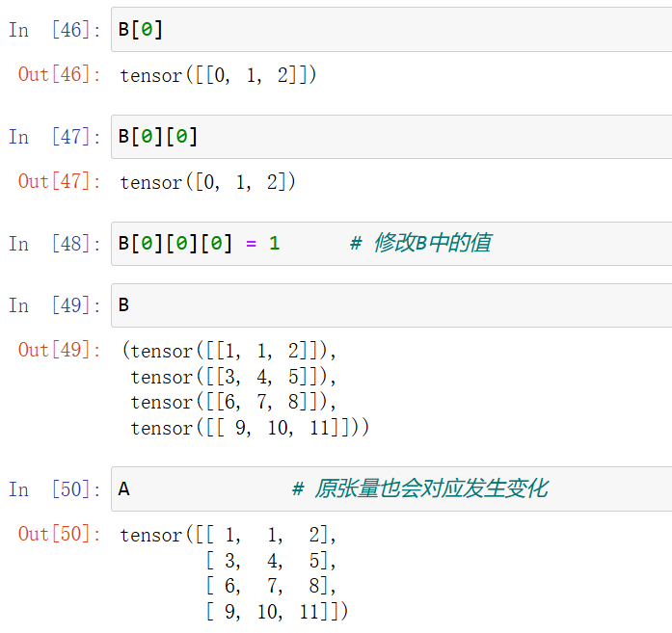Click the Out[46] prompt label
Image resolution: width=672 pixels, height=633 pixels.
(59, 74)
